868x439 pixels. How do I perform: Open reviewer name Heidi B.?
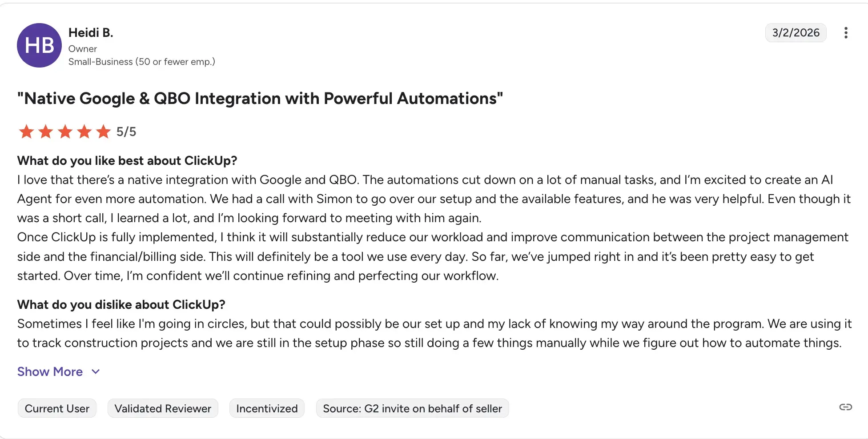(x=91, y=33)
